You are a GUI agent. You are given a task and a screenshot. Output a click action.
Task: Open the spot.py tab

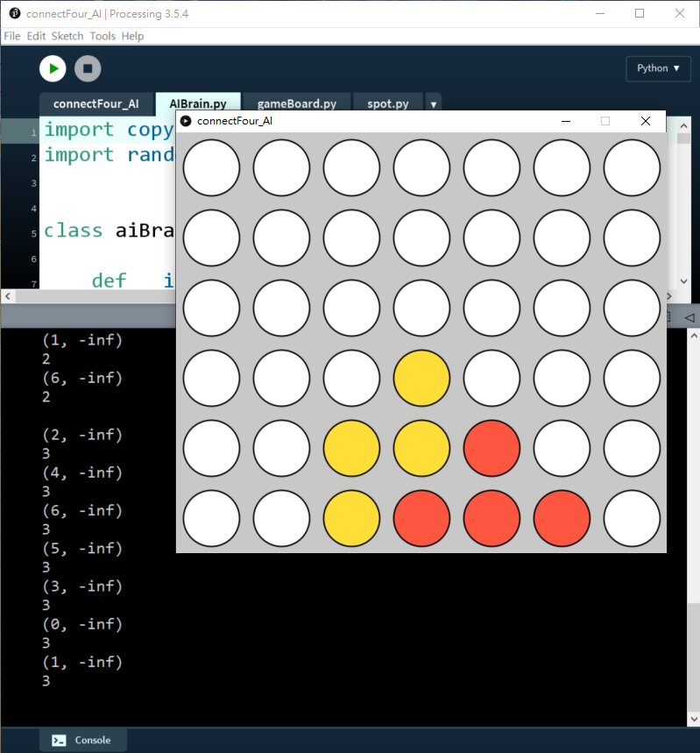[x=387, y=103]
